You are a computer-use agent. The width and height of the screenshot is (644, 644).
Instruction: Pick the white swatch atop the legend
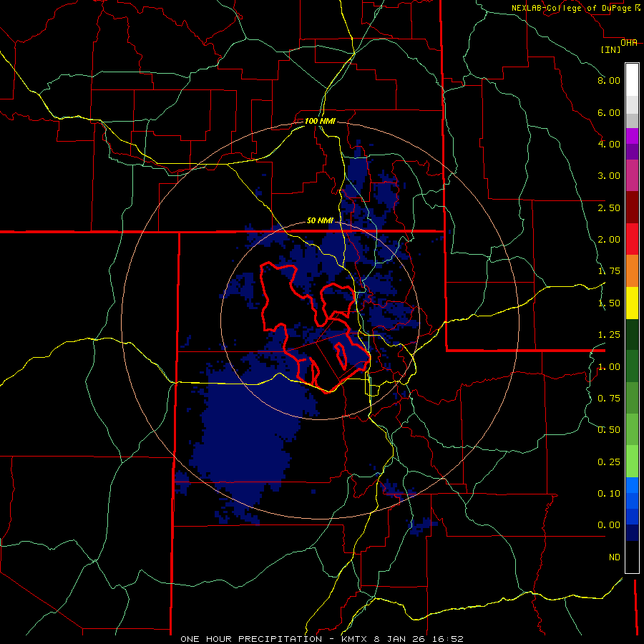(632, 80)
